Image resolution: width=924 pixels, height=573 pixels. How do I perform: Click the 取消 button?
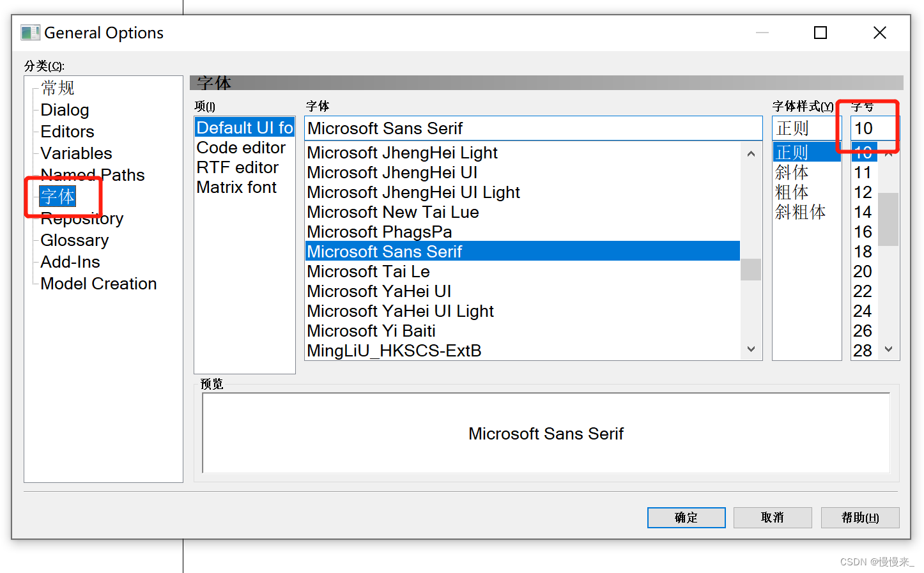(x=772, y=517)
